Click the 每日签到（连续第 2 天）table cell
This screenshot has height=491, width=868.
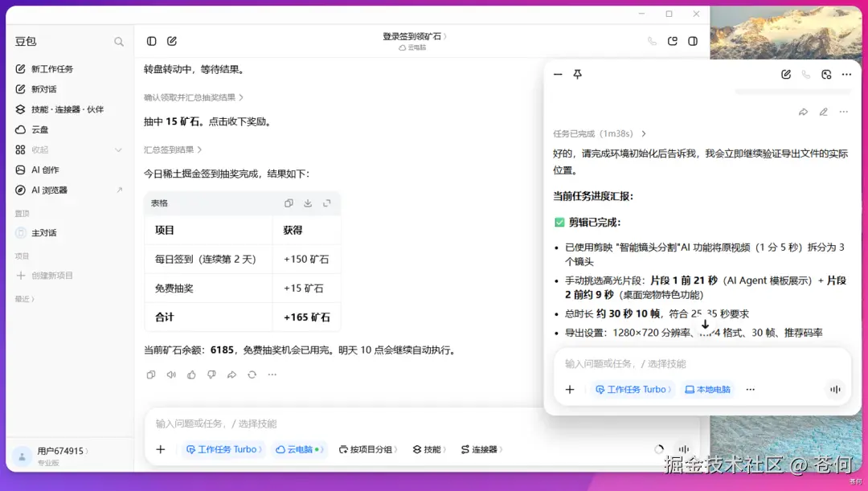pyautogui.click(x=209, y=259)
